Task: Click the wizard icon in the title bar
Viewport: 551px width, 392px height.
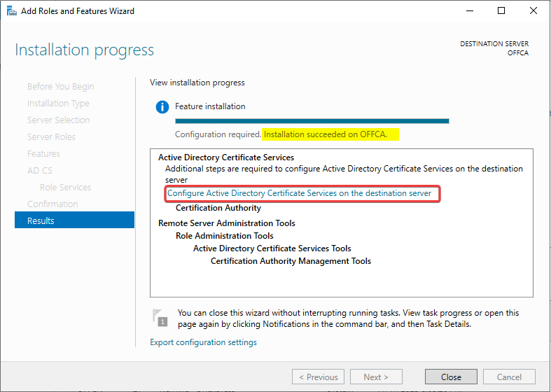Action: click(12, 11)
